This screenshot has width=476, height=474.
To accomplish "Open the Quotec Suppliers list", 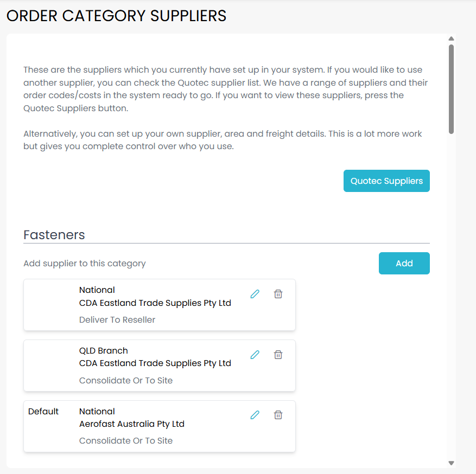I will [x=386, y=181].
